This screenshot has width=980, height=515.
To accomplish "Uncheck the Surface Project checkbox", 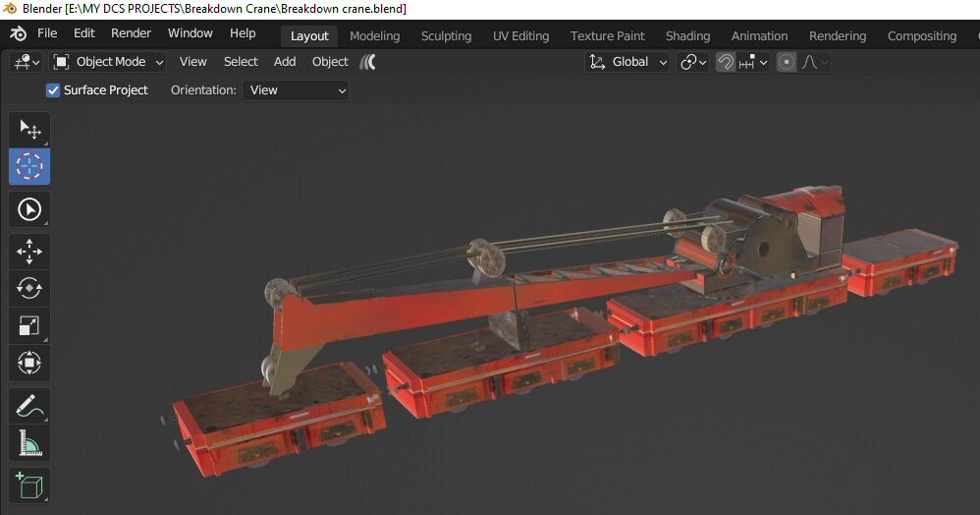I will (53, 90).
